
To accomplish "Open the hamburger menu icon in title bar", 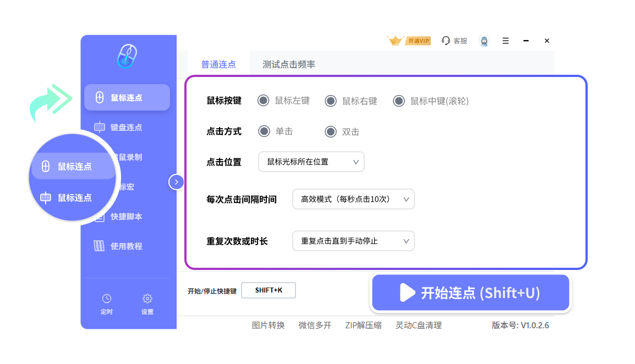I will (x=506, y=41).
